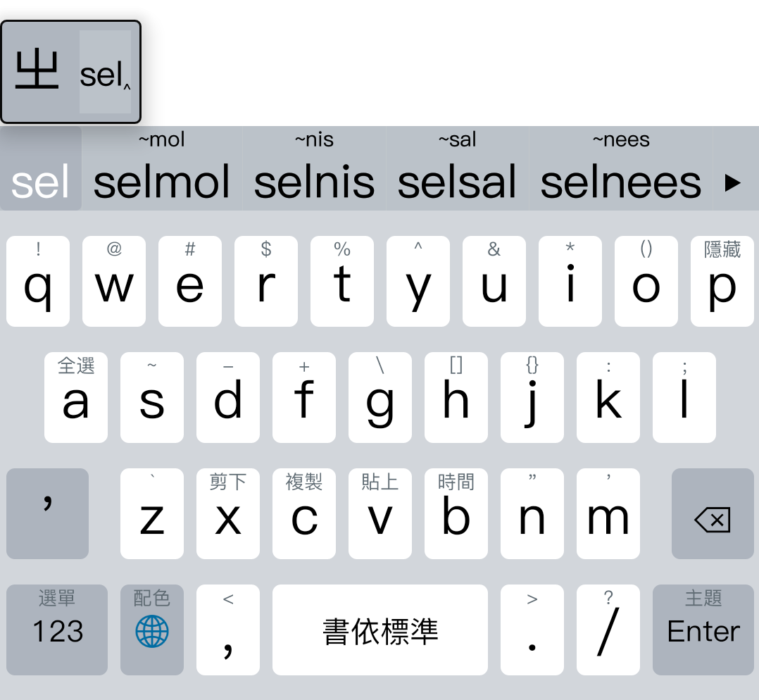Hit the c key labeled 複製
This screenshot has width=759, height=700.
tap(304, 513)
